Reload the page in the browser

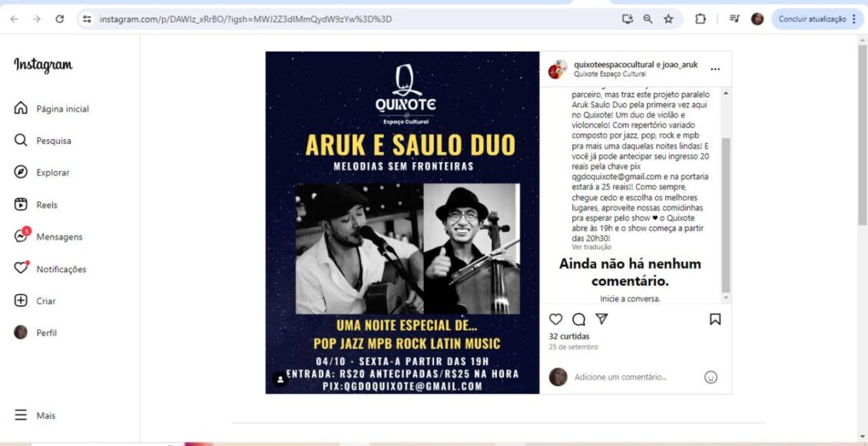[x=60, y=18]
